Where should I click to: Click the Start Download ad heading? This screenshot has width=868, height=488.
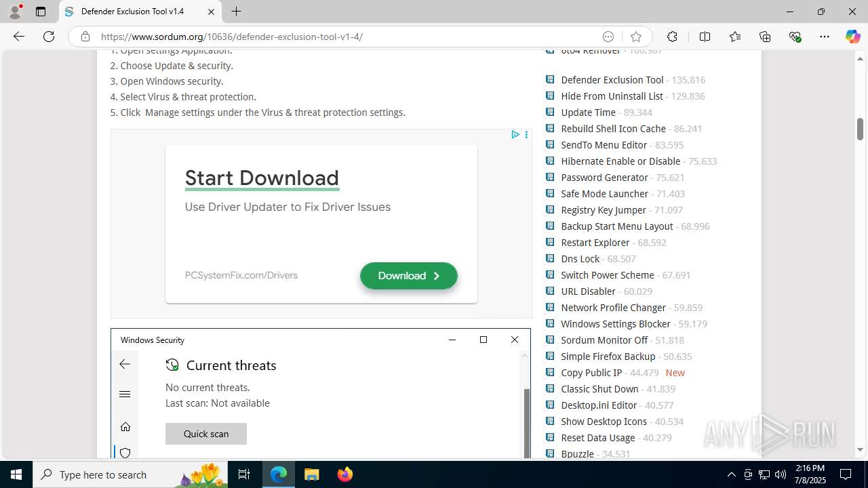[x=262, y=178]
